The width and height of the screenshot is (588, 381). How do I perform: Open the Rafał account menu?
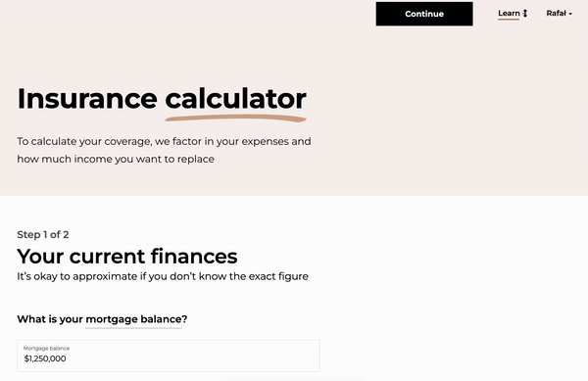click(559, 14)
